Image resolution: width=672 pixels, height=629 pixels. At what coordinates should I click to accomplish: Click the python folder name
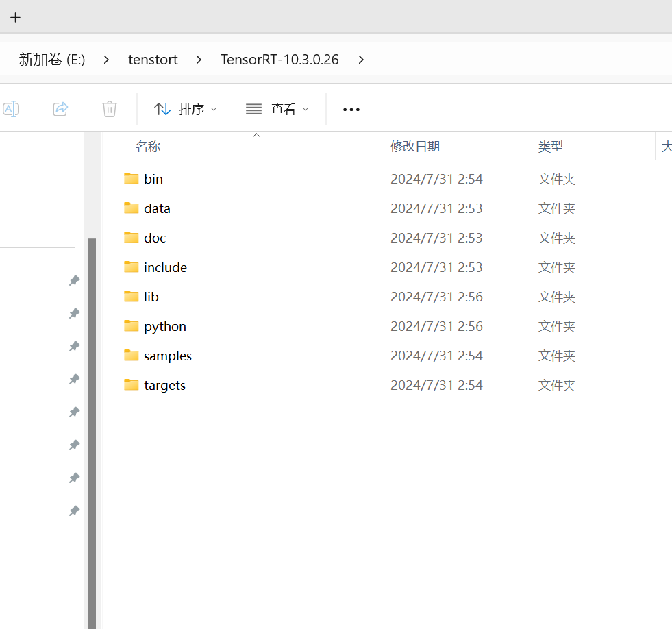point(165,327)
